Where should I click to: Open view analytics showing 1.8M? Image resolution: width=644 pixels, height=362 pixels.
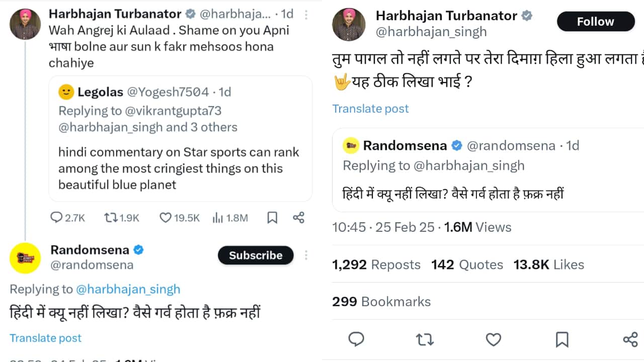[x=218, y=218]
